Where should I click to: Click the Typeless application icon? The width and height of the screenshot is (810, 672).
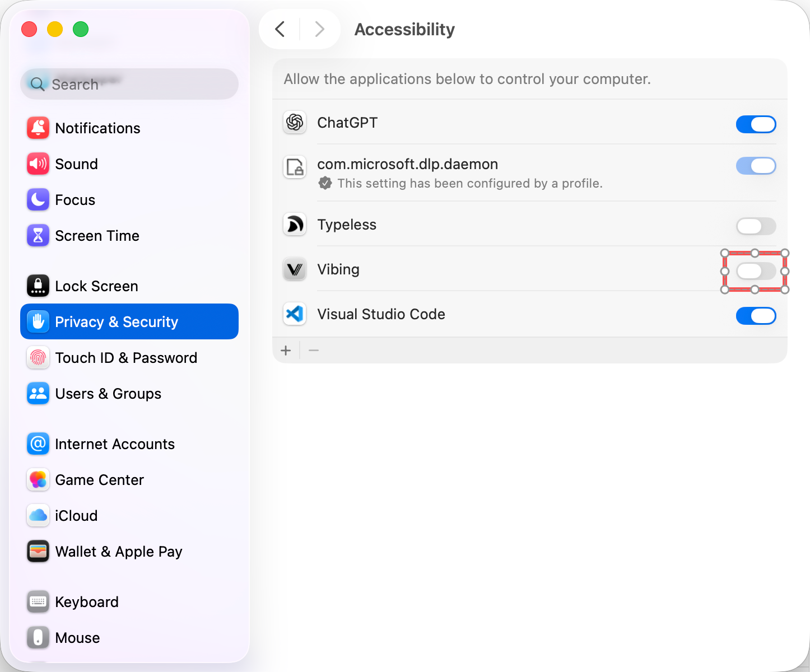pyautogui.click(x=294, y=225)
